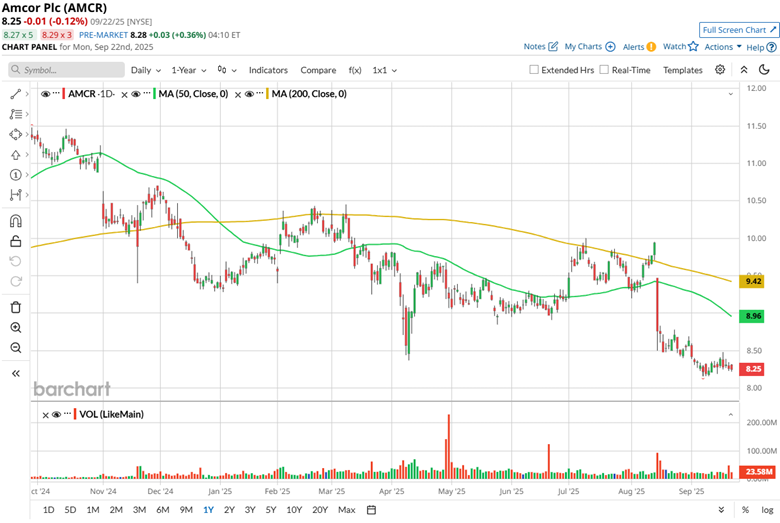Click the yellow MA 200 color swatch

(x=268, y=94)
